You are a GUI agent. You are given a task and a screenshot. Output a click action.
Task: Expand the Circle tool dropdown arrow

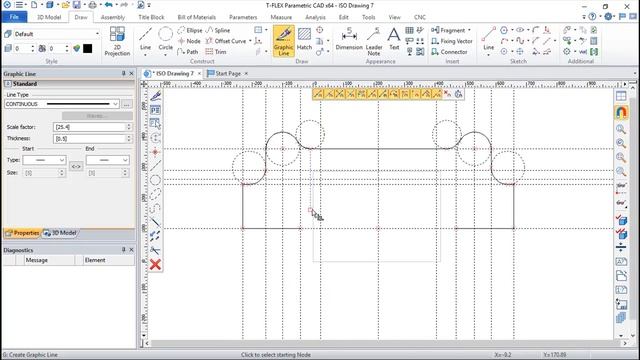165,54
